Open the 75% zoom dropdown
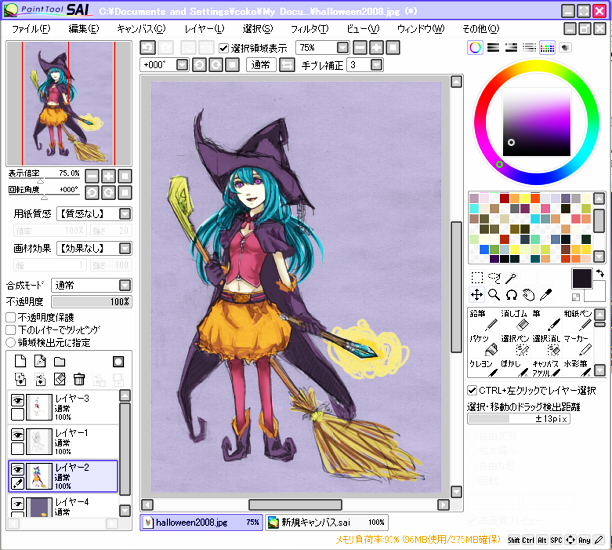The width and height of the screenshot is (612, 550). [343, 48]
